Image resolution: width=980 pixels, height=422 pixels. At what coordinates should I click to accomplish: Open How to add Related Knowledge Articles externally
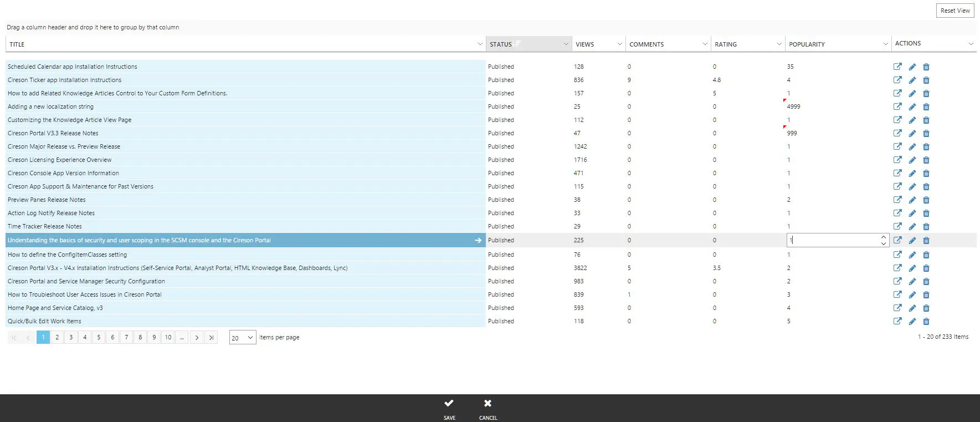(x=897, y=93)
